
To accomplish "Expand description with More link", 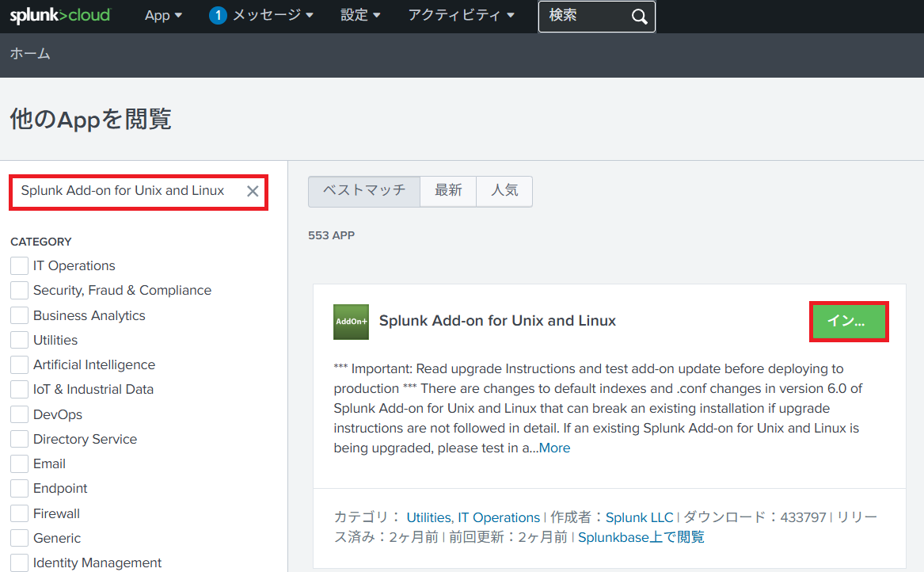I will (x=554, y=448).
